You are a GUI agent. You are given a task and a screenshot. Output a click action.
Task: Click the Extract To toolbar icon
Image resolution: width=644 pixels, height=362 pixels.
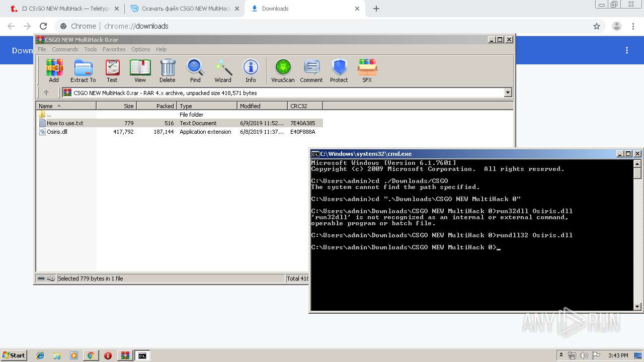click(x=83, y=70)
